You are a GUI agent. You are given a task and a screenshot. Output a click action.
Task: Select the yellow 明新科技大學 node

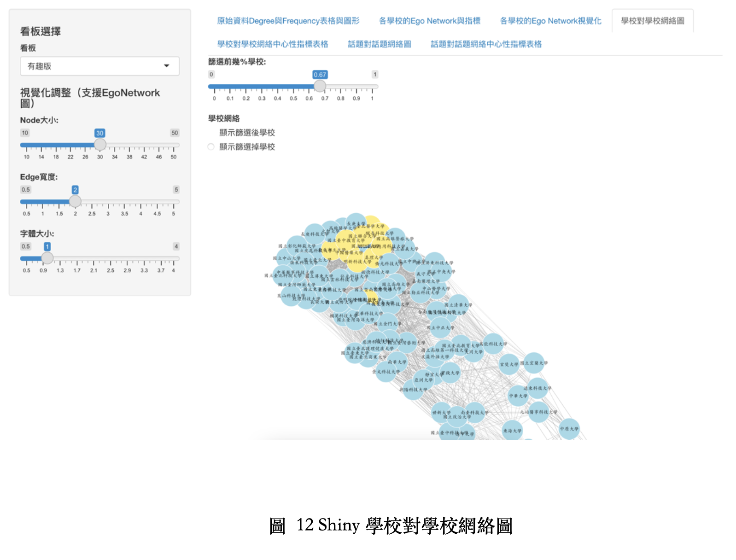[x=357, y=262]
